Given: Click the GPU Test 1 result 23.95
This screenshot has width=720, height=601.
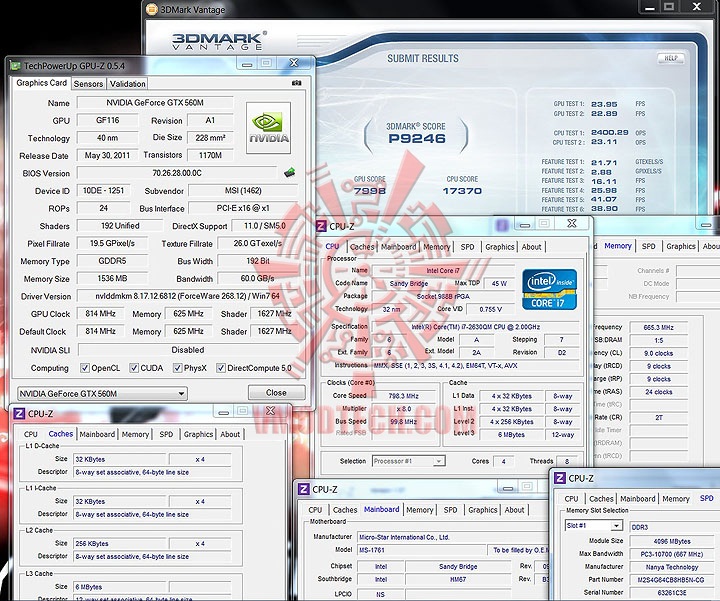Looking at the screenshot, I should coord(604,104).
